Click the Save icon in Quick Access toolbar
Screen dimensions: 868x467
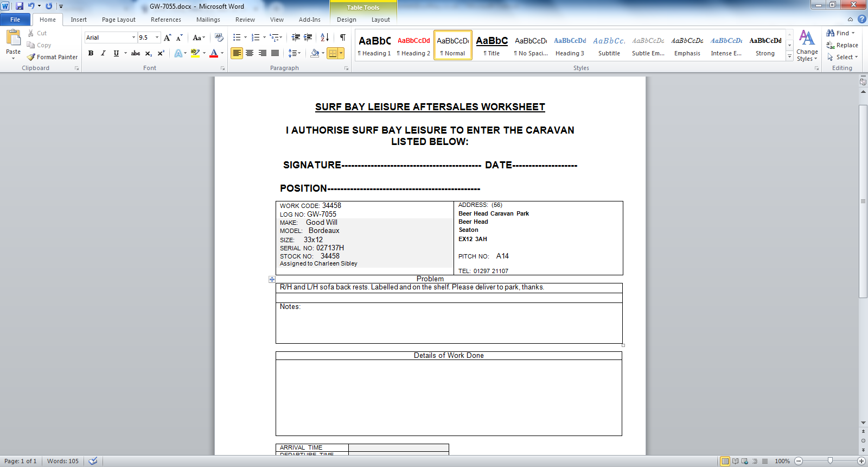pyautogui.click(x=20, y=6)
